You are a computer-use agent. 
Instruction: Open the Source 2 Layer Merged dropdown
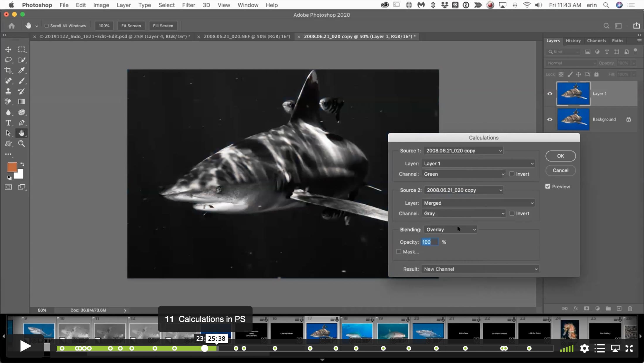(x=478, y=203)
